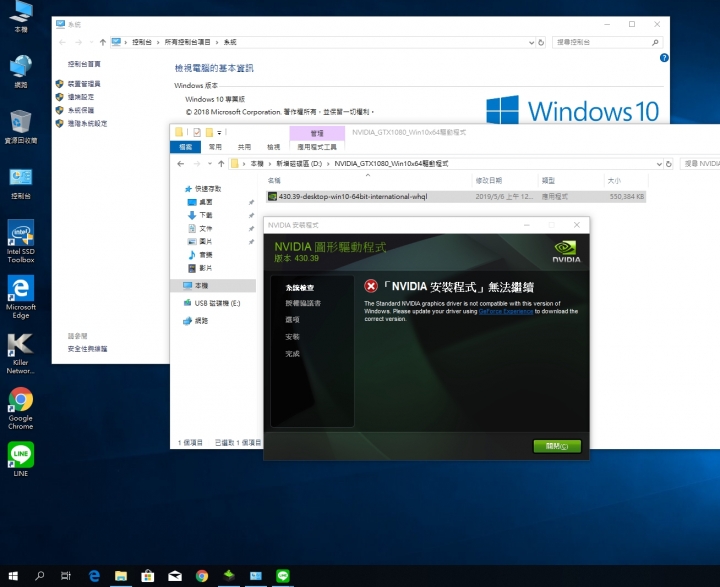Viewport: 720px width, 587px height.
Task: Open Microsoft Store from taskbar
Action: [147, 576]
